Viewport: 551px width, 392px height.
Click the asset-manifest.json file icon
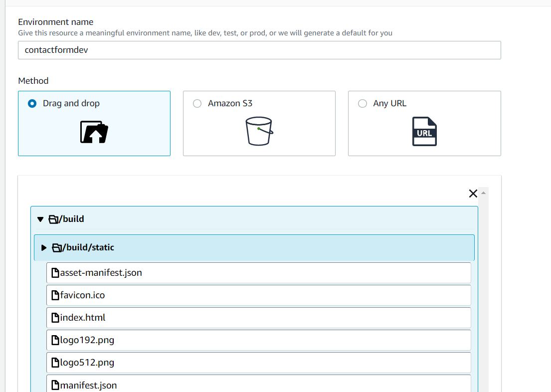pos(55,273)
